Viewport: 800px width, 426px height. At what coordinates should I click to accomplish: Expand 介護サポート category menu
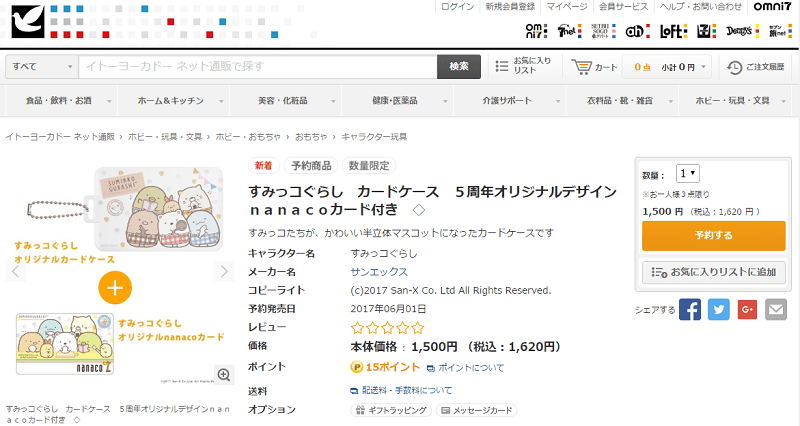tap(510, 101)
